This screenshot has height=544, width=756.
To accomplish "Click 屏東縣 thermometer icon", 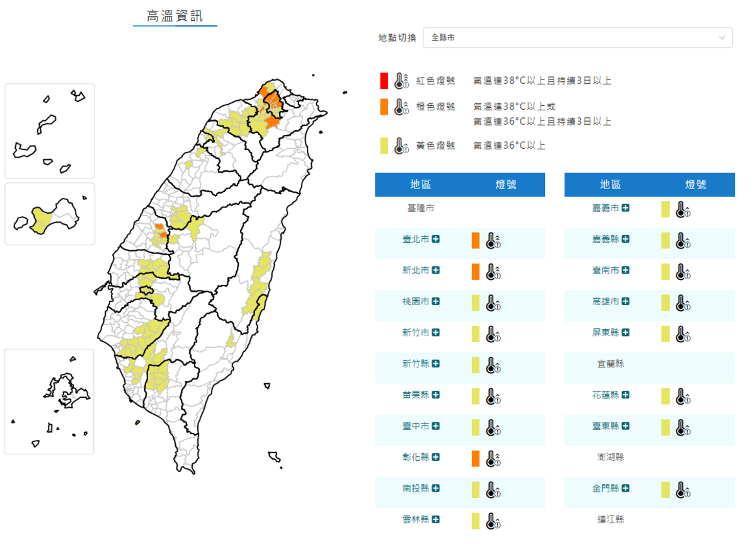I will coord(683,334).
